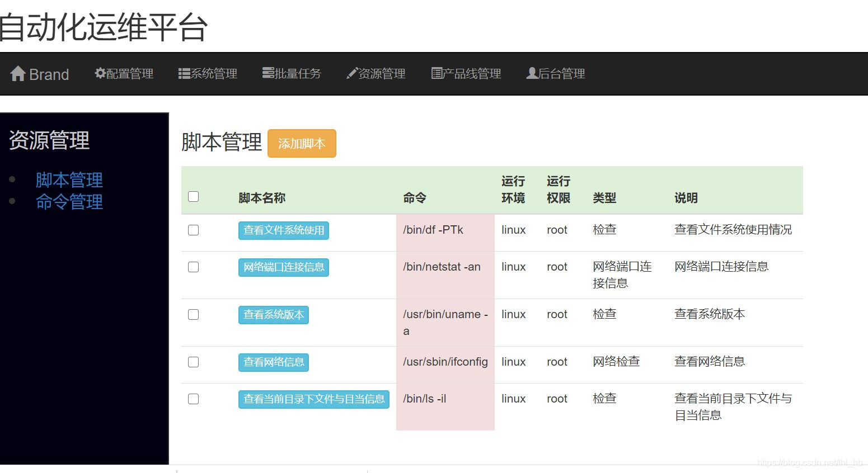Click the 资源管理 sidebar heading
868x473 pixels.
49,140
